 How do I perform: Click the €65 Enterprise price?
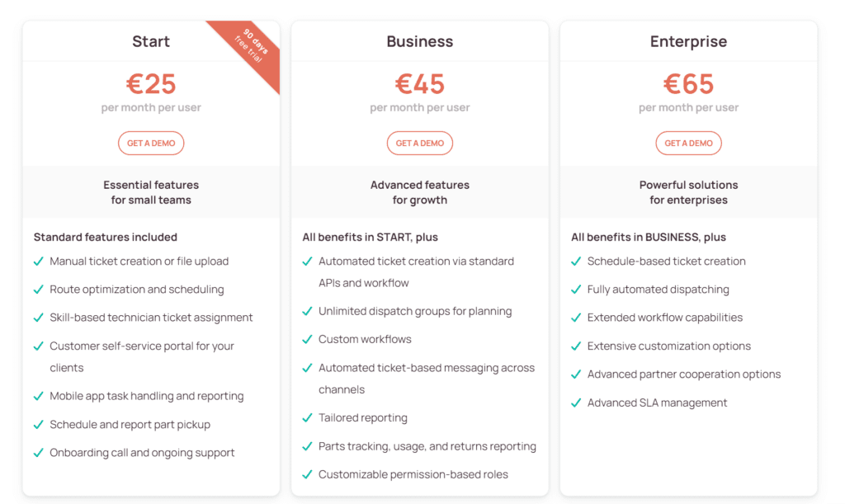(688, 84)
